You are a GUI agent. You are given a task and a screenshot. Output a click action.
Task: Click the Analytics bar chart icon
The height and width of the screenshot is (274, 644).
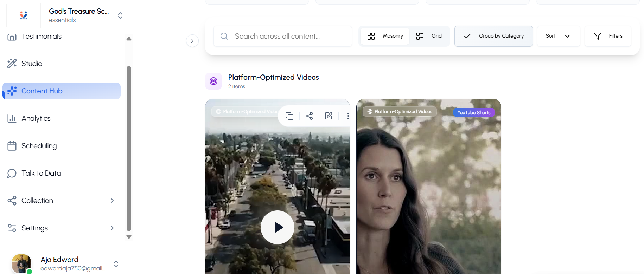point(12,118)
